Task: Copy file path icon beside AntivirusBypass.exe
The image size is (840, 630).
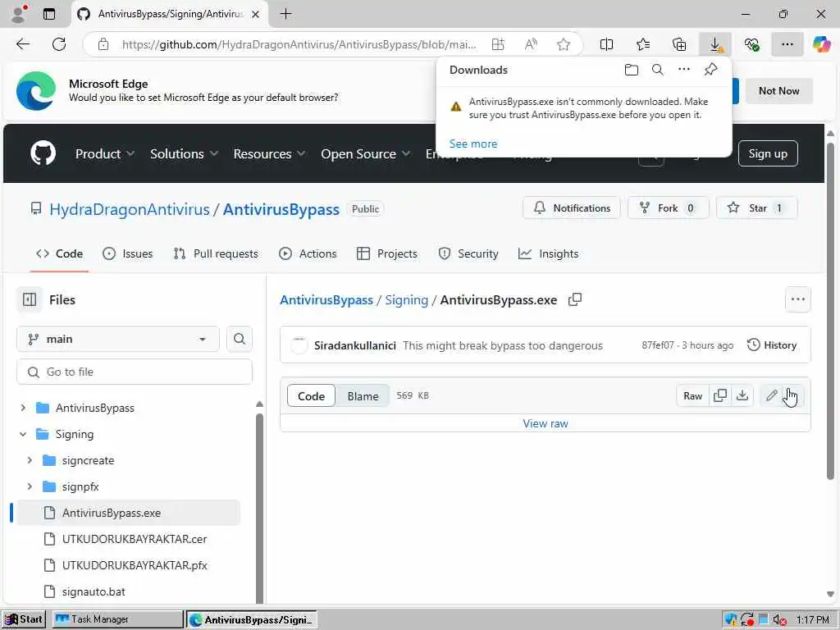Action: coord(575,300)
